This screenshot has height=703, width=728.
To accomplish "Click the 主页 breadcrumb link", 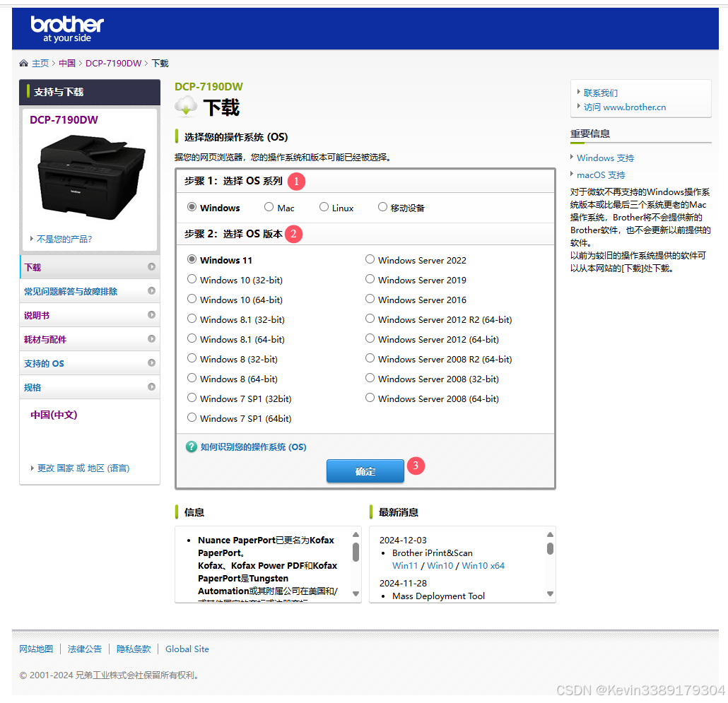I will 40,63.
